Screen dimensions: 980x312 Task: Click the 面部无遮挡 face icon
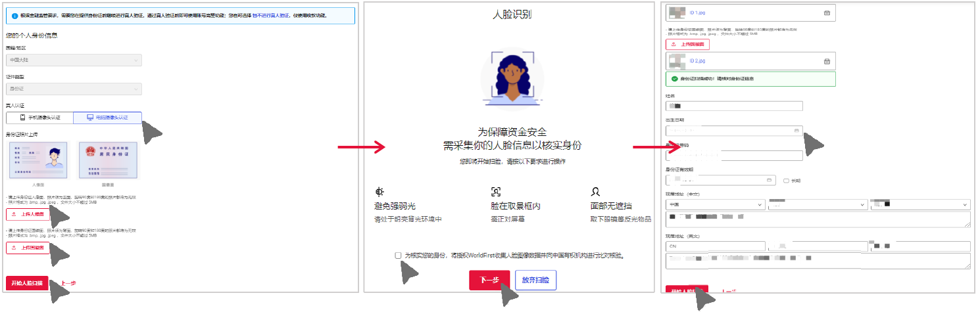595,192
